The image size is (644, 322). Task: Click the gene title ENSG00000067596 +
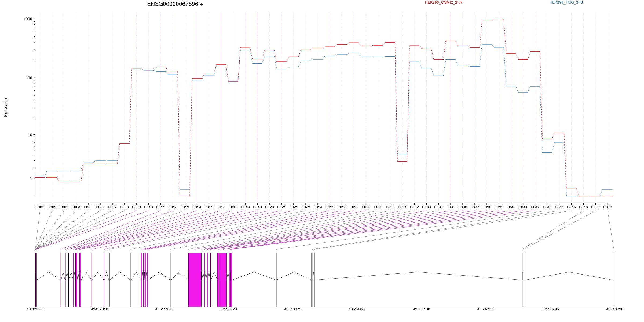(175, 4)
